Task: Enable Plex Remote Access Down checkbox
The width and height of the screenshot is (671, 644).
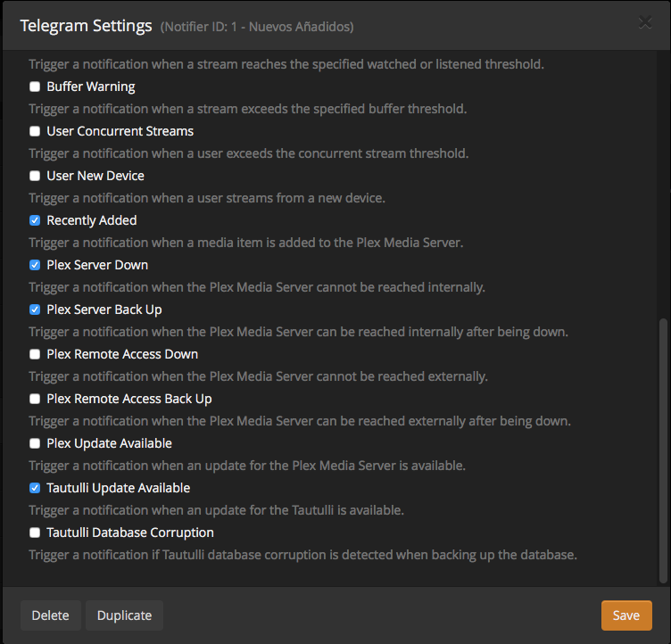Action: pos(35,355)
